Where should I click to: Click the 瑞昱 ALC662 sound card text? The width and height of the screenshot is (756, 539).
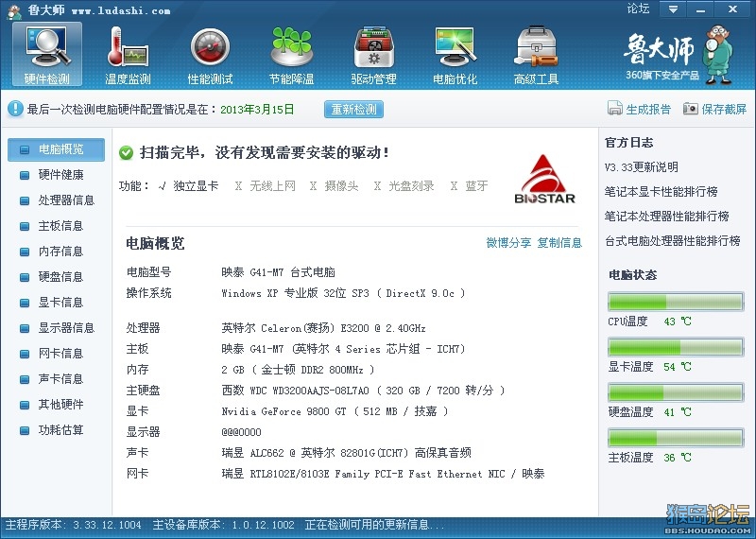346,453
